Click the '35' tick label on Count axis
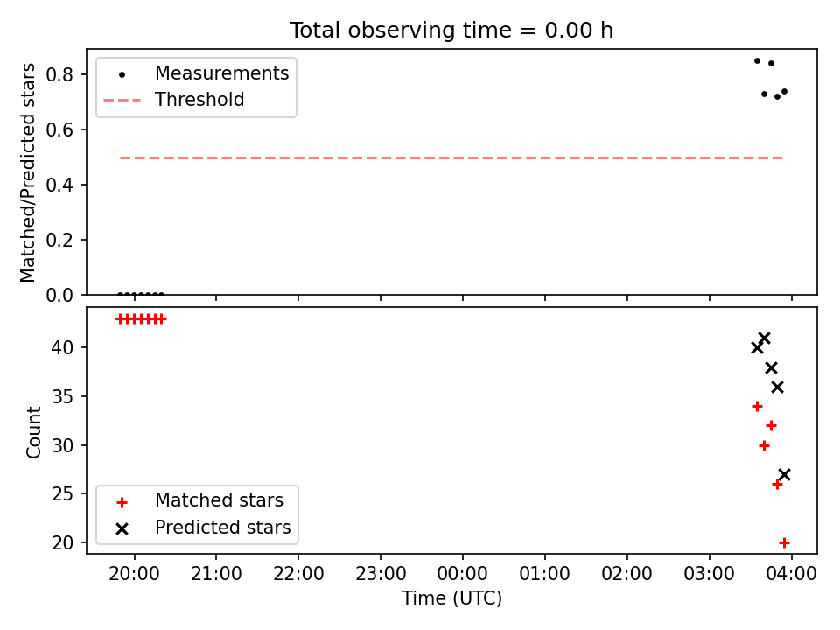 62,397
